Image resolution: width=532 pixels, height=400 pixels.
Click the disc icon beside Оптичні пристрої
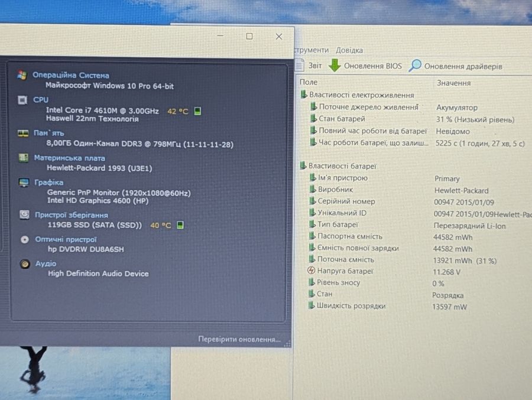(x=25, y=239)
